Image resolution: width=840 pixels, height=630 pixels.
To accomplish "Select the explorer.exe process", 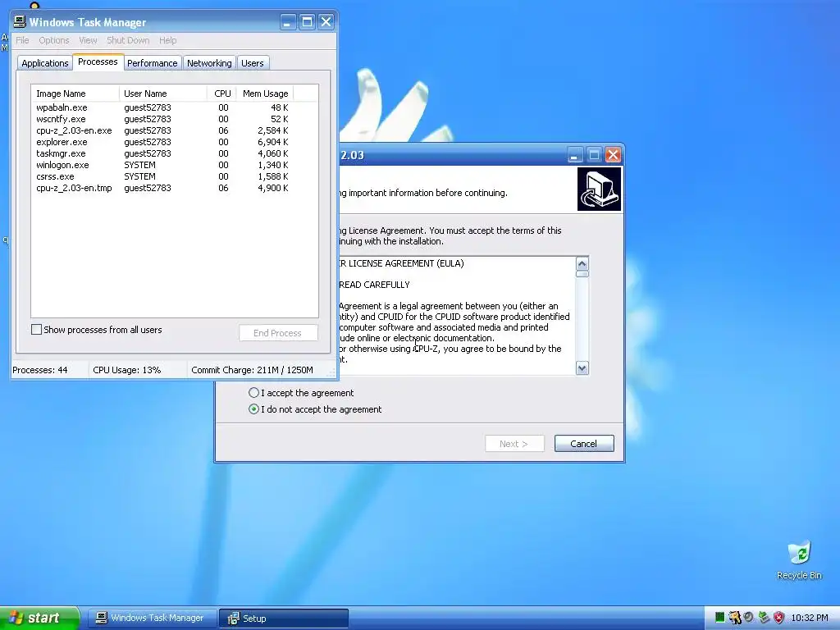I will pos(62,142).
